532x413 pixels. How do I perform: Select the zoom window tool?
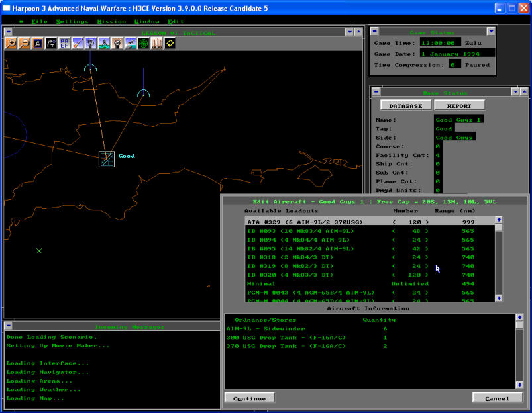(x=37, y=44)
